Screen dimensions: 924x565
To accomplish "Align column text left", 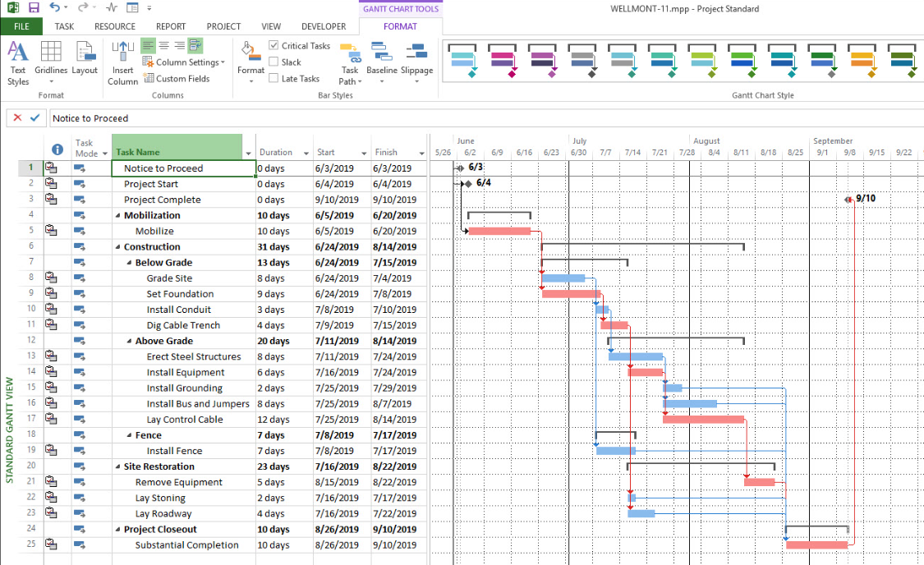I will tap(148, 45).
